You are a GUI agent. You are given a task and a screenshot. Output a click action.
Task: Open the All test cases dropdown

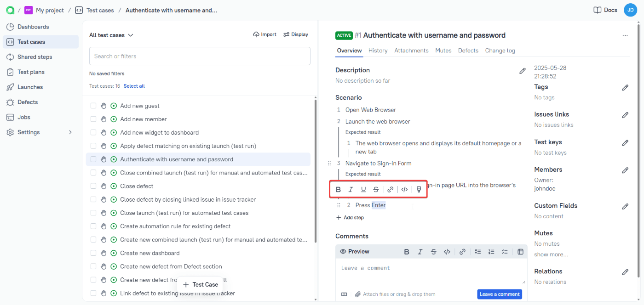(x=111, y=34)
